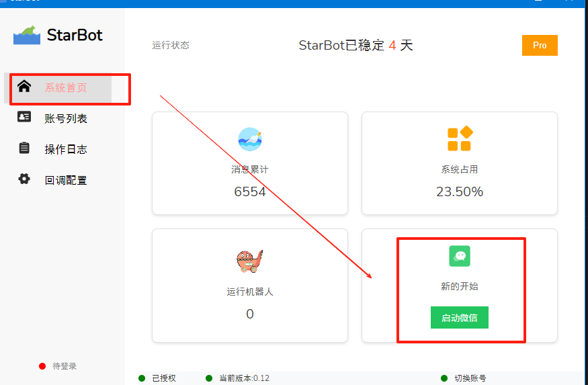Click the orange Pro badge button
The image size is (588, 385).
tap(540, 45)
